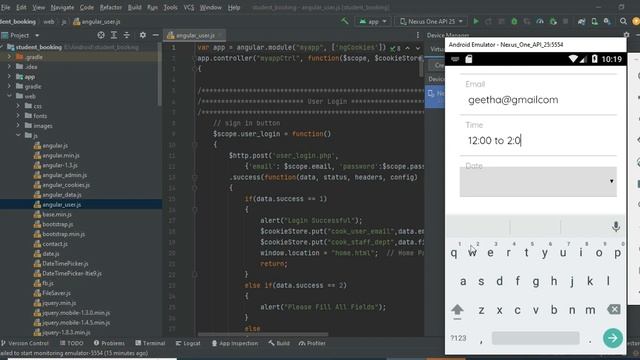Toggle Profiler tool window
640x360 pixels.
[312, 343]
